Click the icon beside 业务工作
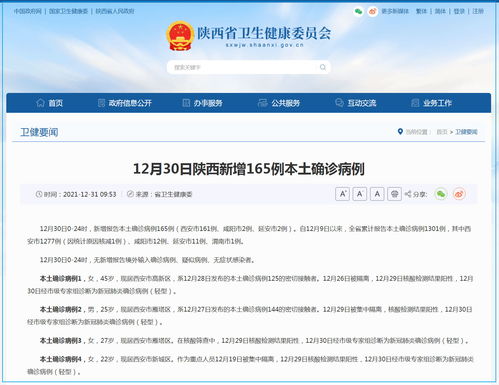This screenshot has width=499, height=385. [x=415, y=103]
